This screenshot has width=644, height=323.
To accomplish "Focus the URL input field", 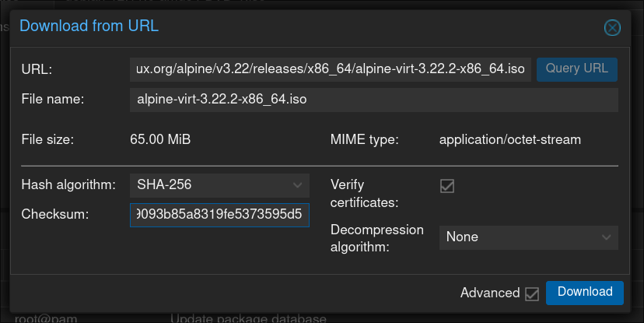I will pyautogui.click(x=331, y=69).
